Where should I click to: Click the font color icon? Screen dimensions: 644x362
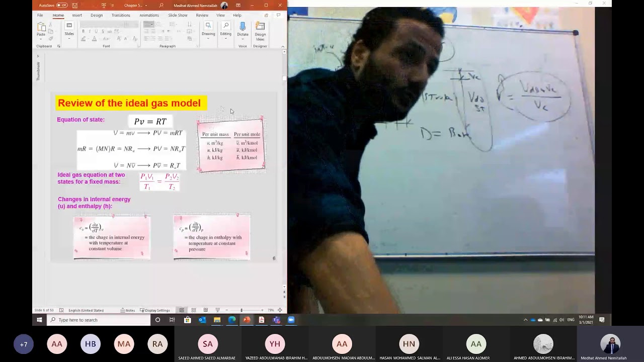coord(94,39)
